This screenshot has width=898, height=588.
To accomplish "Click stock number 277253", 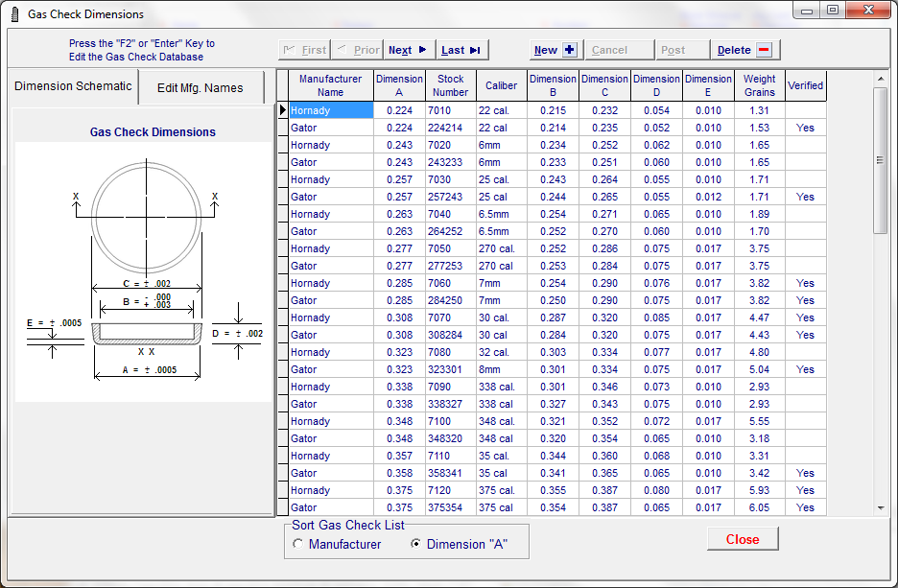I will [450, 266].
